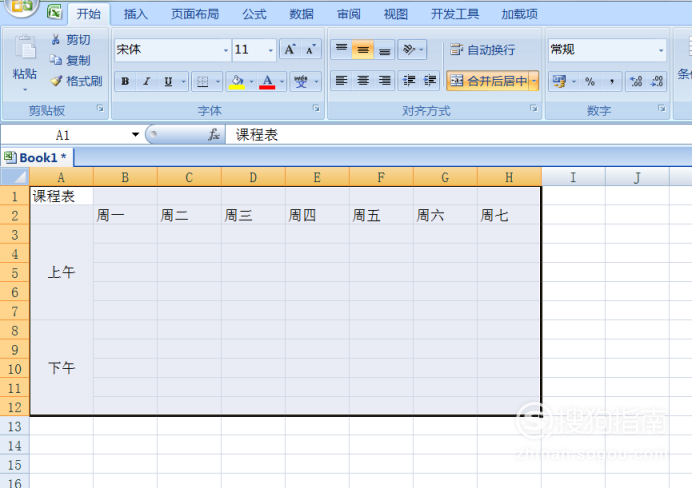The width and height of the screenshot is (692, 488).
Task: Click the red font color A
Action: pyautogui.click(x=267, y=82)
